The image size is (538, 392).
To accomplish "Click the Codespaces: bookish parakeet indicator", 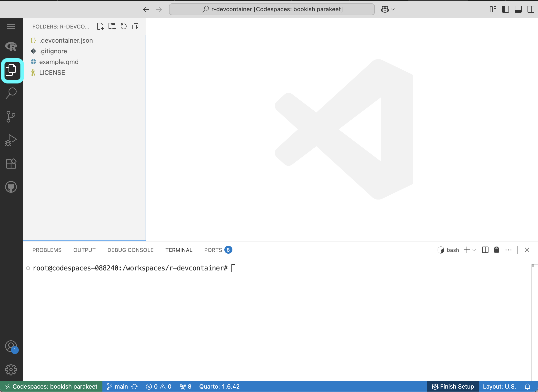I will pos(51,387).
